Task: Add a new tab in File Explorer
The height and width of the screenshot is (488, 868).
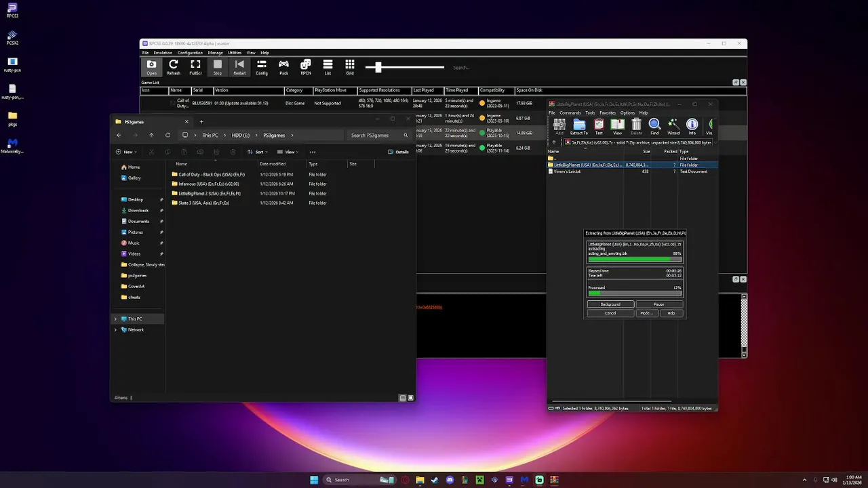Action: click(x=201, y=122)
